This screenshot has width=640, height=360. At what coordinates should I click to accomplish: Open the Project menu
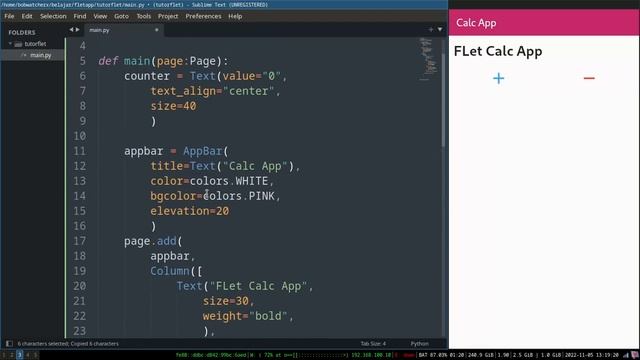click(x=168, y=16)
